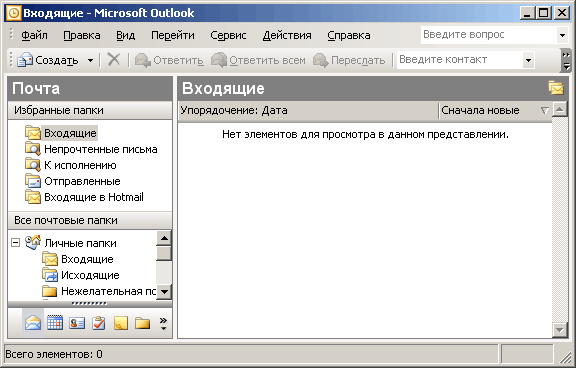Open the Введите вопрос dropdown arrow
The image size is (576, 368).
[x=562, y=36]
